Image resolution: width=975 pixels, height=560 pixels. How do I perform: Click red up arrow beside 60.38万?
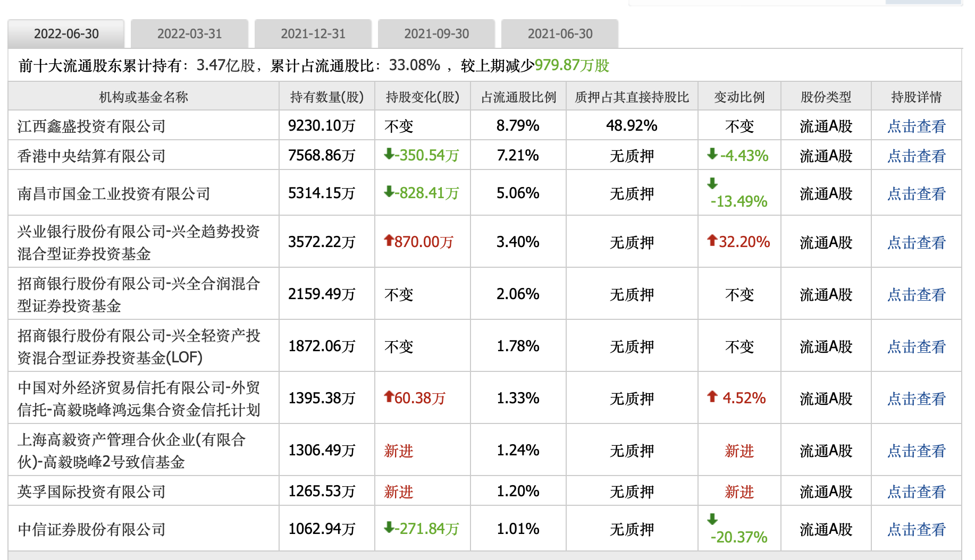[389, 396]
